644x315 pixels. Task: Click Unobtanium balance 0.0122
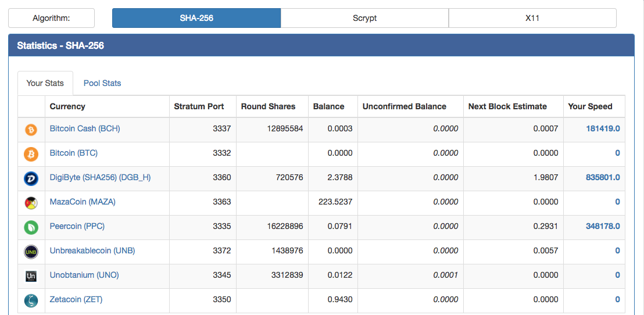340,275
